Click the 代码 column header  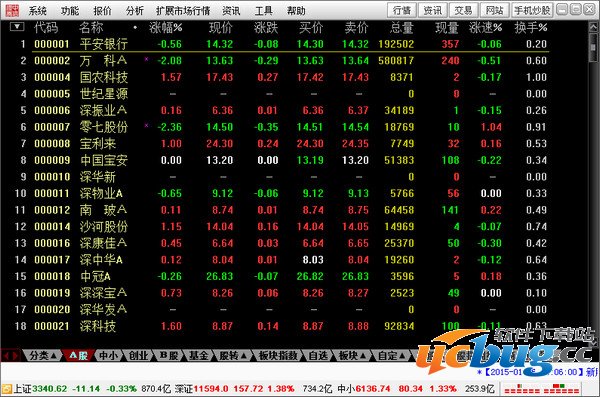(46, 28)
